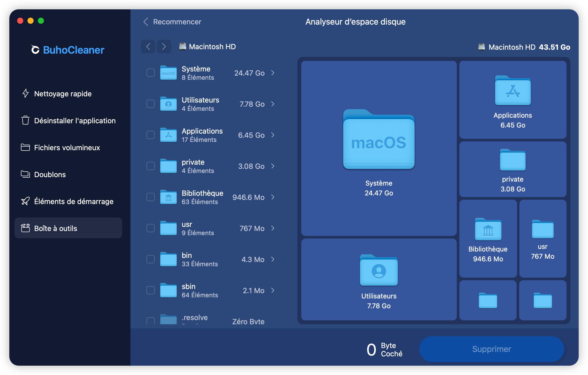Check the sbin folder checkbox
Image resolution: width=588 pixels, height=375 pixels.
tap(151, 290)
